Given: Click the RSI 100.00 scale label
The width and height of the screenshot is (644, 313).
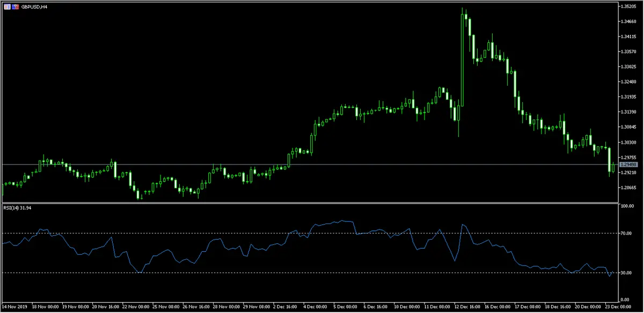Looking at the screenshot, I should (x=626, y=206).
